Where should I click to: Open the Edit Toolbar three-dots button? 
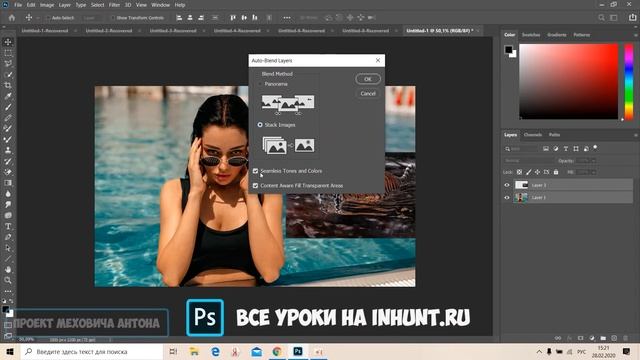pos(8,291)
